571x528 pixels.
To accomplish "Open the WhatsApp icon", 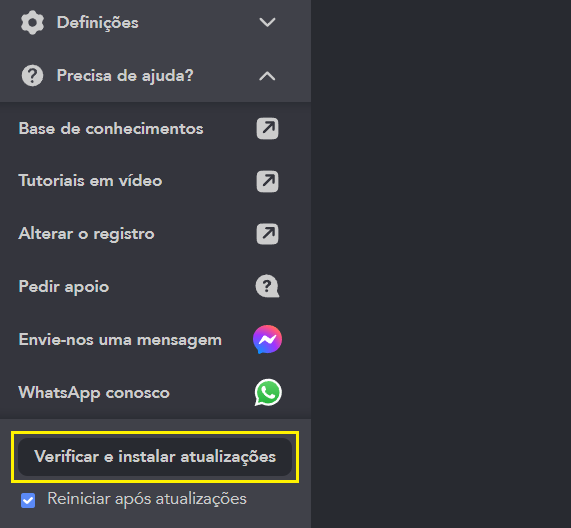I will [268, 393].
